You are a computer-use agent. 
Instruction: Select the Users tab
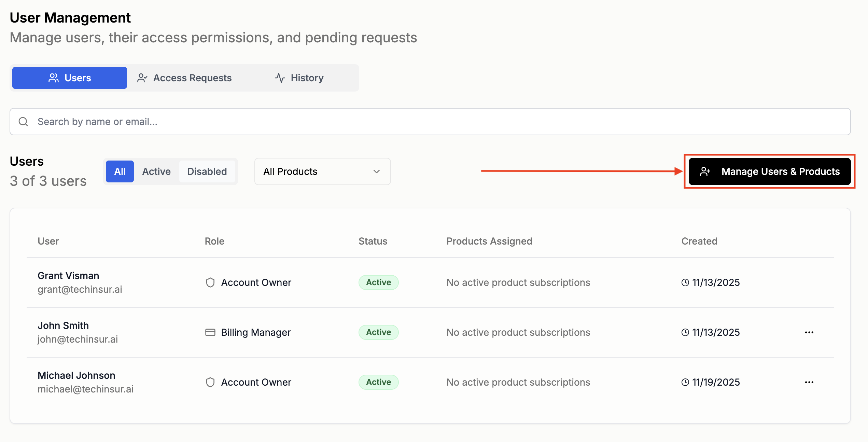[70, 78]
